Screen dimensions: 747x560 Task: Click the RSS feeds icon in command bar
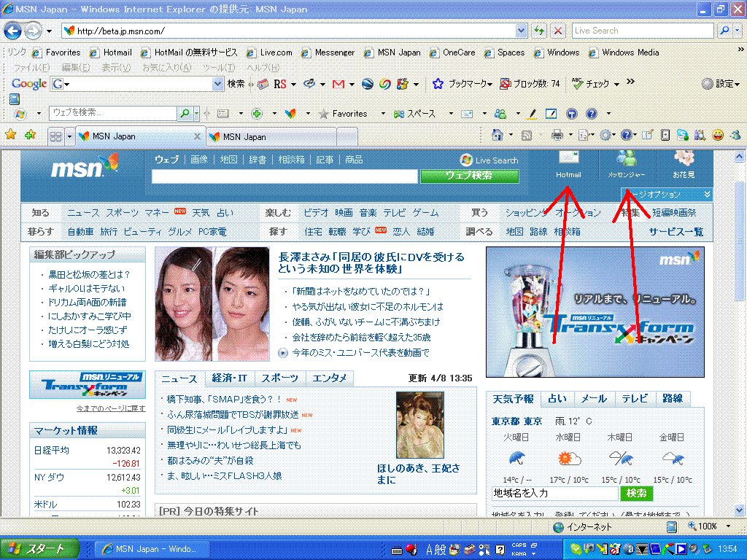[x=527, y=136]
